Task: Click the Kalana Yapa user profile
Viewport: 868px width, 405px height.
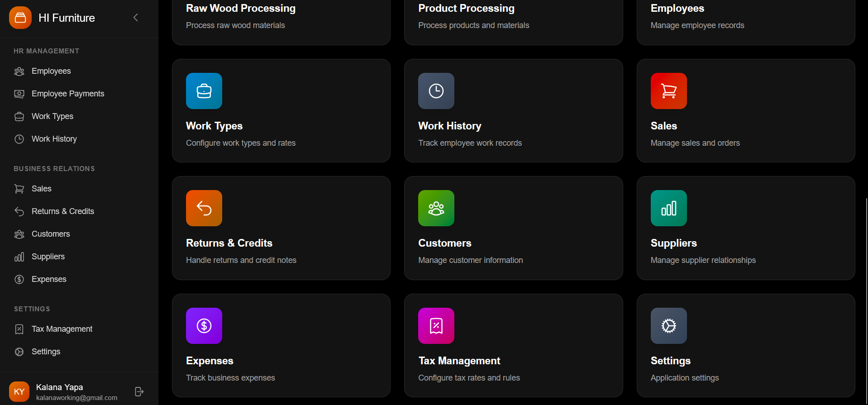Action: (59, 391)
